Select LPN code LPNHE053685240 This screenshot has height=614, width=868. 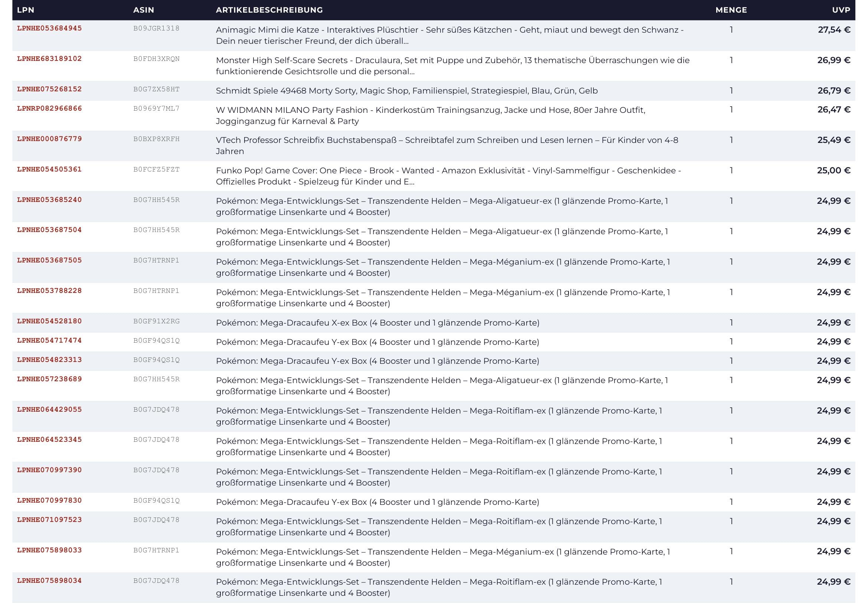[x=49, y=200]
